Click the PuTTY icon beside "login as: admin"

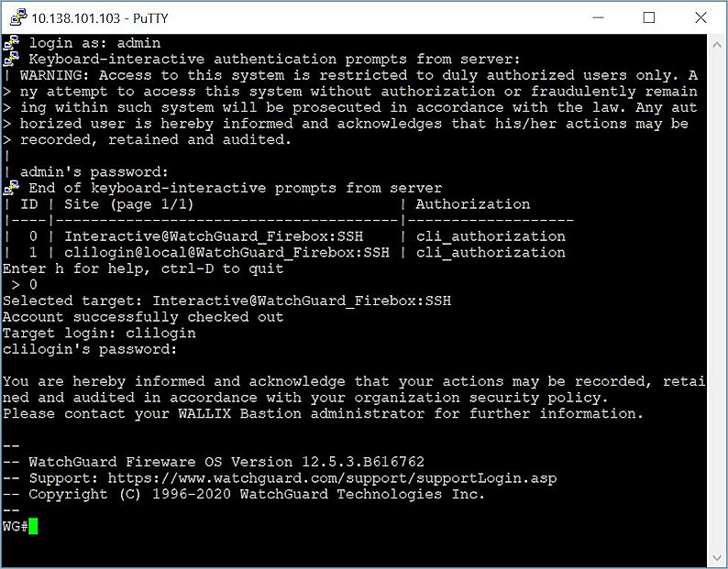[x=11, y=43]
